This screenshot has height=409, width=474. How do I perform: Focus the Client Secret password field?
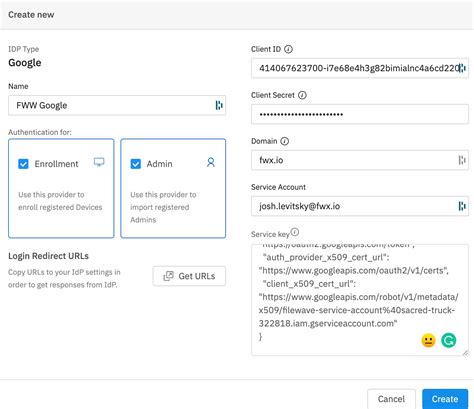360,114
